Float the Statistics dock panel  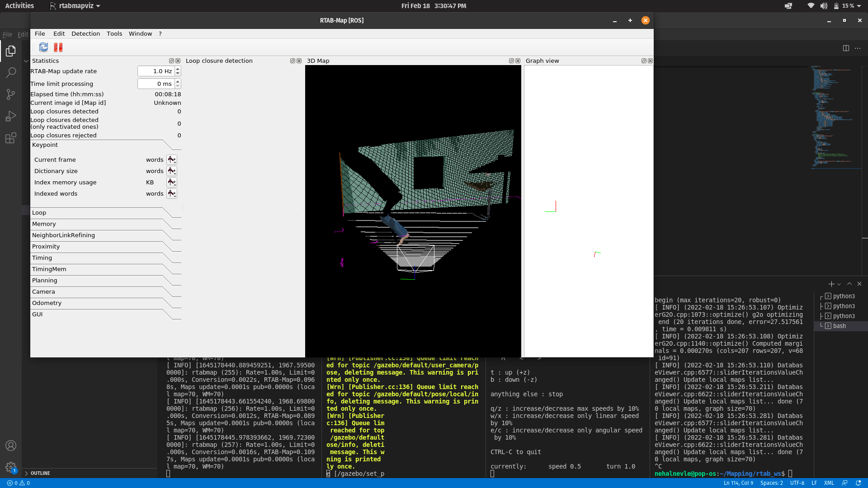(x=171, y=61)
